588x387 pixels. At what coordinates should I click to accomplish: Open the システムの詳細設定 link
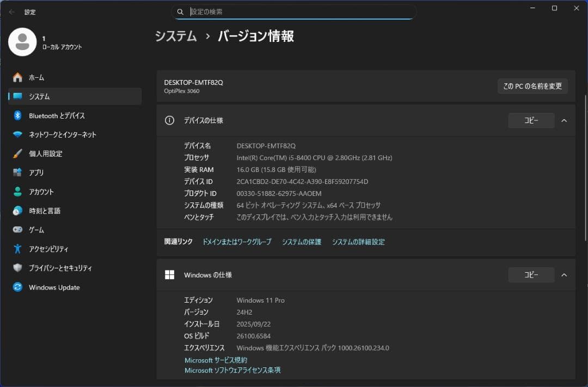pyautogui.click(x=358, y=242)
